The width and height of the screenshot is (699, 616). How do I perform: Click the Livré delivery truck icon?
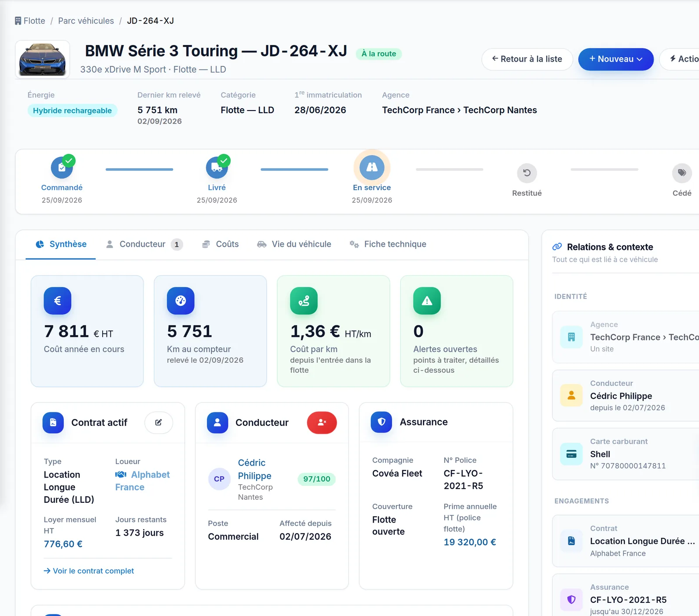(217, 168)
